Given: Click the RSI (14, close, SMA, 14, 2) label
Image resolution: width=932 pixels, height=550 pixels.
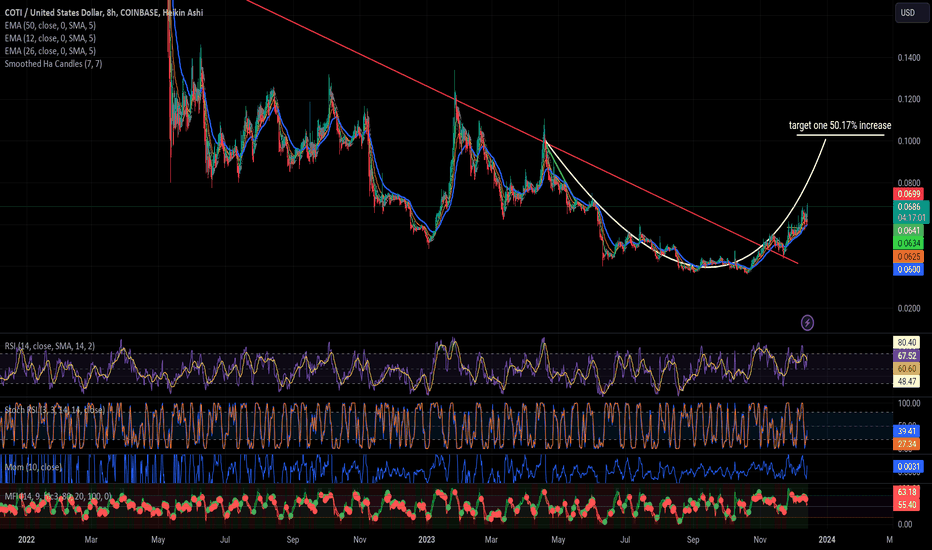Looking at the screenshot, I should [x=49, y=346].
